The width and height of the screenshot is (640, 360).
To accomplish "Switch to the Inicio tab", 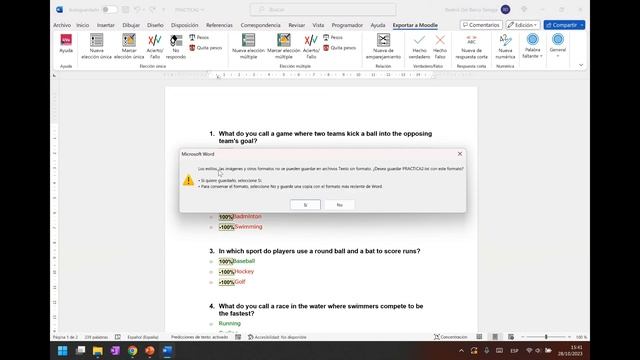I will click(x=82, y=25).
